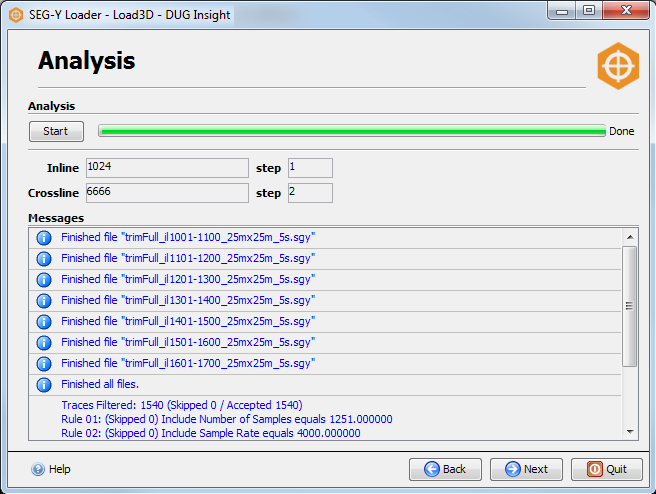Click info icon beside "Finished all files."
Viewport: 656px width, 494px height.
[44, 384]
